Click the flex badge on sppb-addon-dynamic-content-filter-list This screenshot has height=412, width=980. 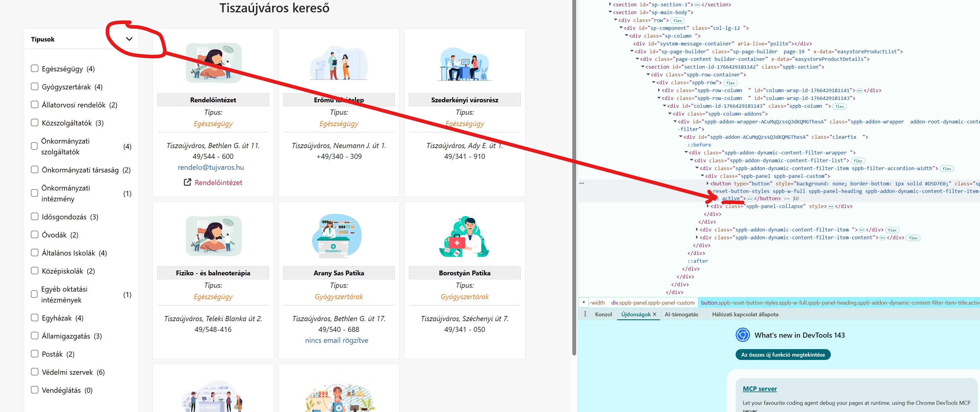(x=858, y=161)
